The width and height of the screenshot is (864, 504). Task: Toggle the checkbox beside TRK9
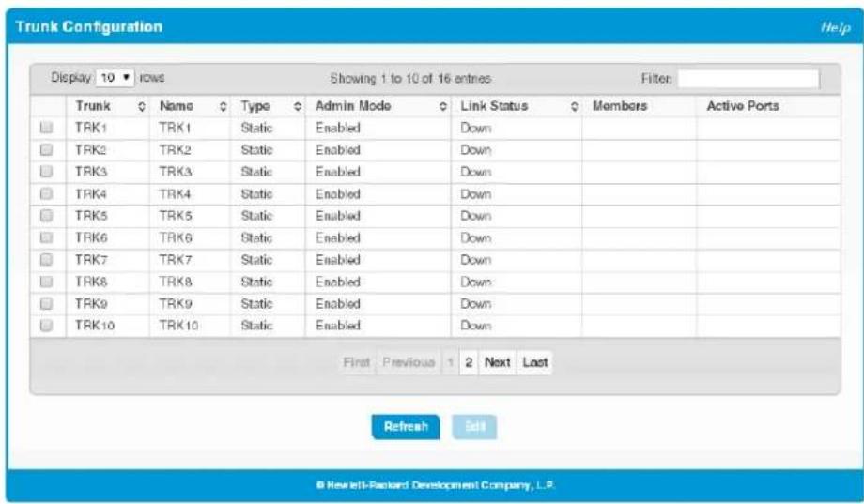(x=46, y=303)
